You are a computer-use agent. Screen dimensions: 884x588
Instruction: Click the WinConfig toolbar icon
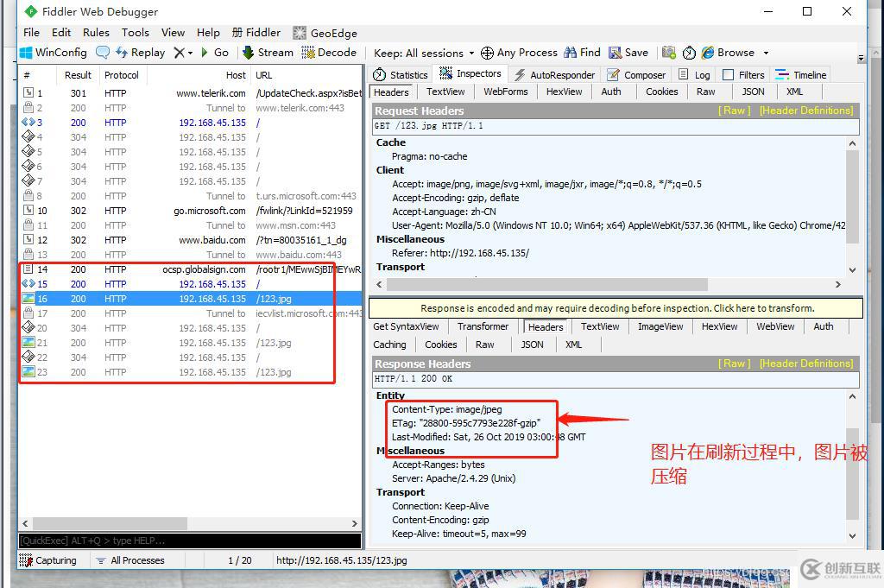tap(26, 53)
